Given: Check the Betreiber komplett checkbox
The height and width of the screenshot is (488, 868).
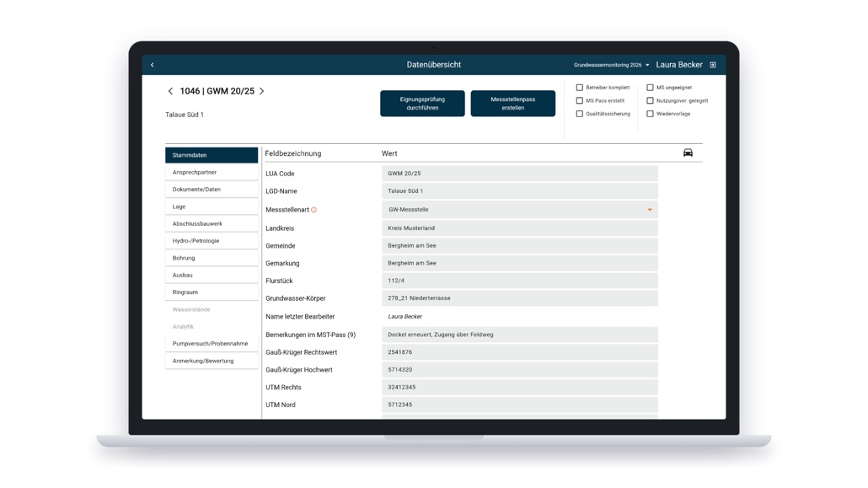Looking at the screenshot, I should point(580,88).
